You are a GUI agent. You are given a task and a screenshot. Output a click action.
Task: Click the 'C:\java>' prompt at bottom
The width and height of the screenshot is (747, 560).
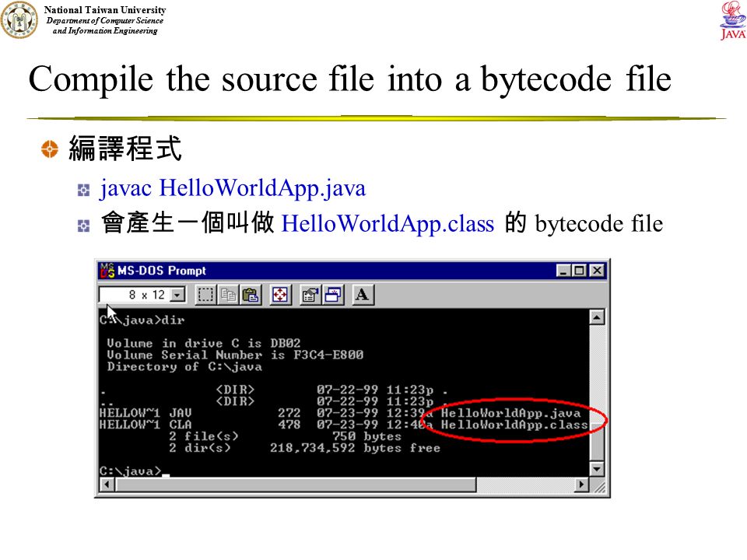pyautogui.click(x=131, y=471)
